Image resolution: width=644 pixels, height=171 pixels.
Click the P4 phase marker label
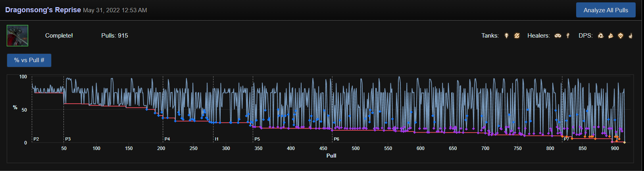click(x=167, y=139)
